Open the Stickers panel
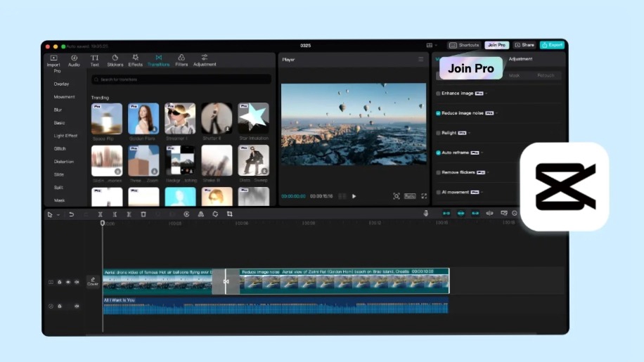This screenshot has width=644, height=362. [x=115, y=60]
